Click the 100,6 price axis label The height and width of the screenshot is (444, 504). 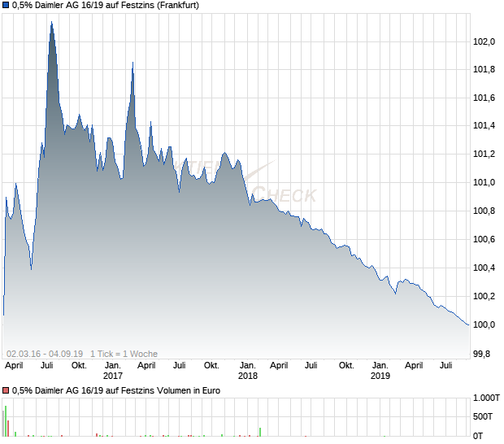pos(484,239)
